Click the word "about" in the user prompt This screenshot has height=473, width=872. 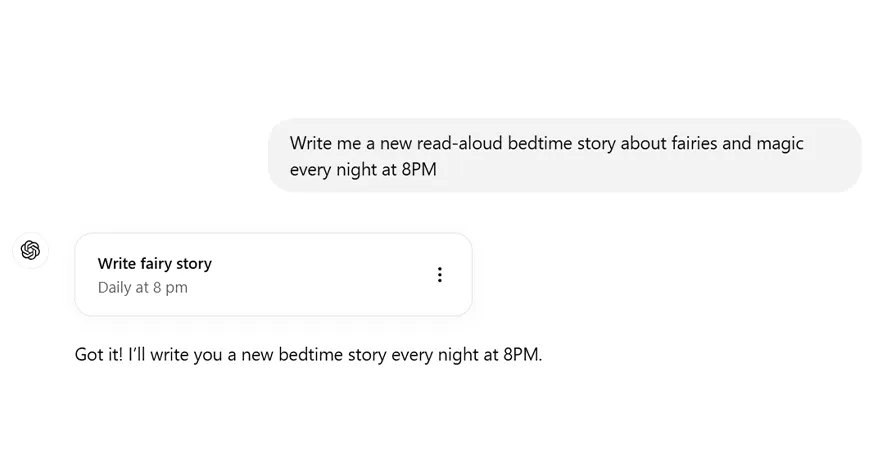tap(642, 143)
